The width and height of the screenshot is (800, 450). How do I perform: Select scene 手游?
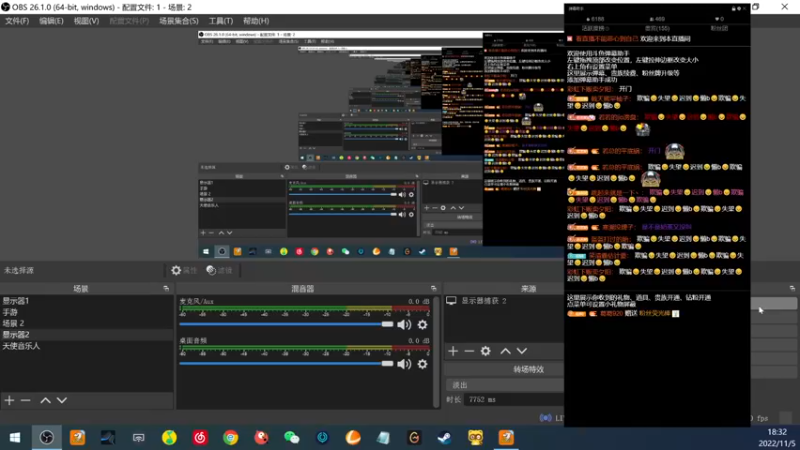(87, 312)
